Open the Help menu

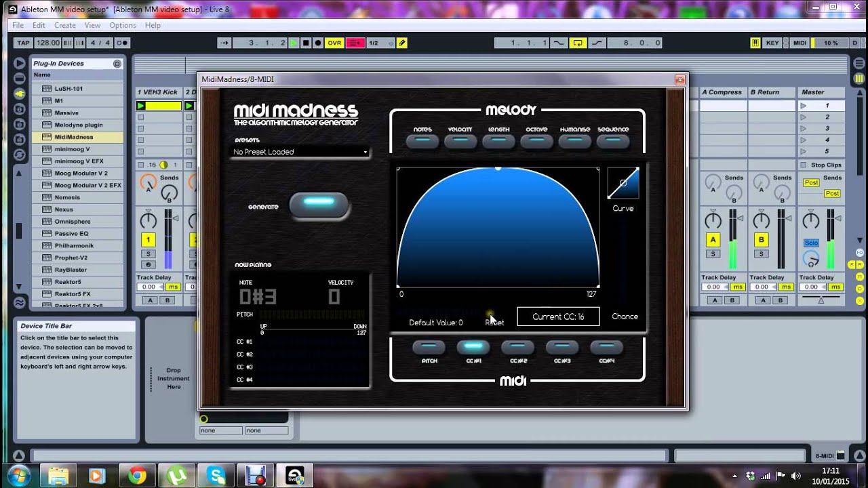(x=153, y=25)
